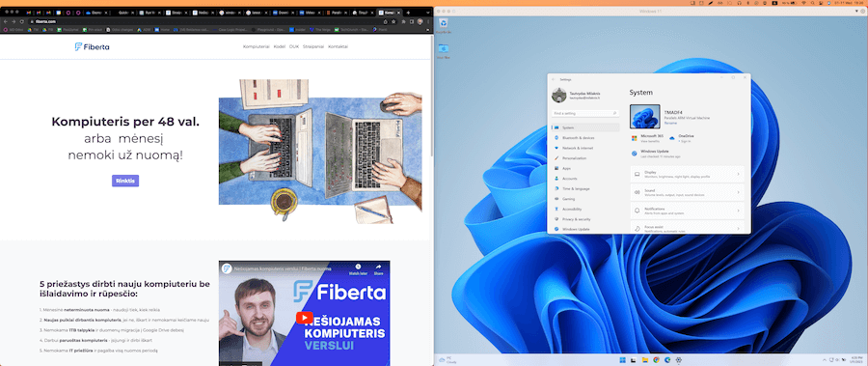This screenshot has width=868, height=366.
Task: Open File Explorer from Windows taskbar
Action: tap(645, 360)
